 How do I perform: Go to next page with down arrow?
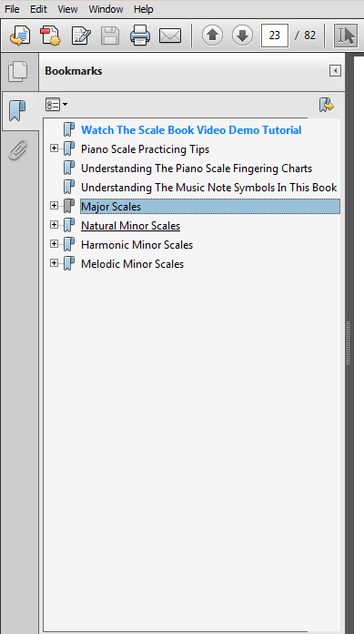242,36
